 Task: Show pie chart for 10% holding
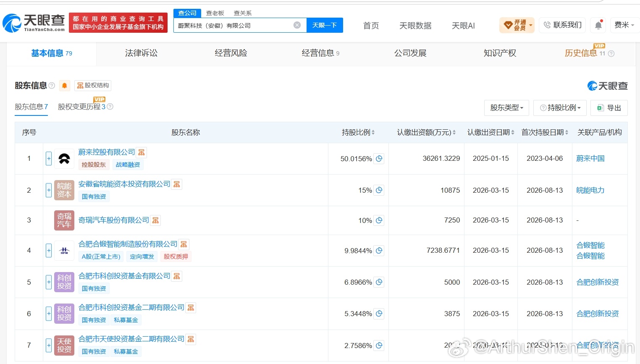[379, 220]
